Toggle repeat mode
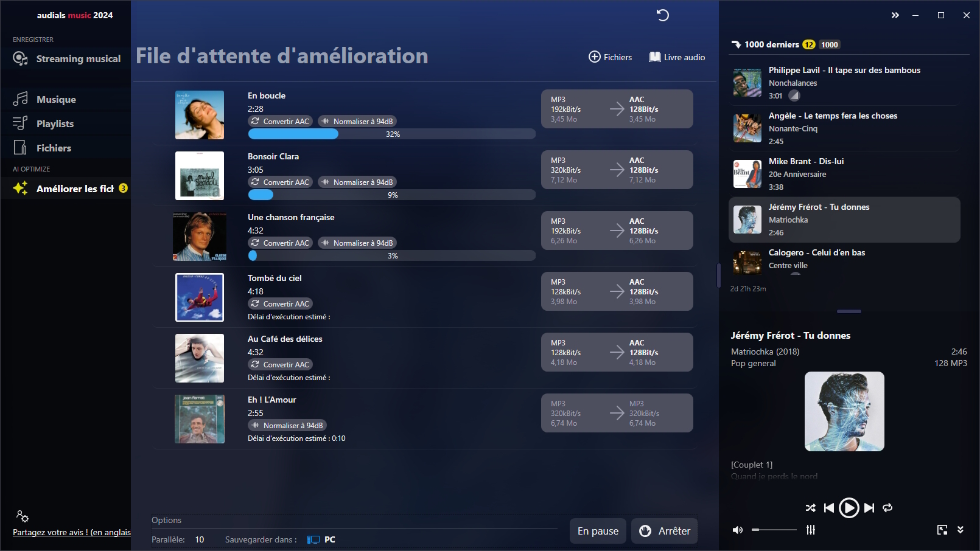980x551 pixels. click(x=887, y=508)
